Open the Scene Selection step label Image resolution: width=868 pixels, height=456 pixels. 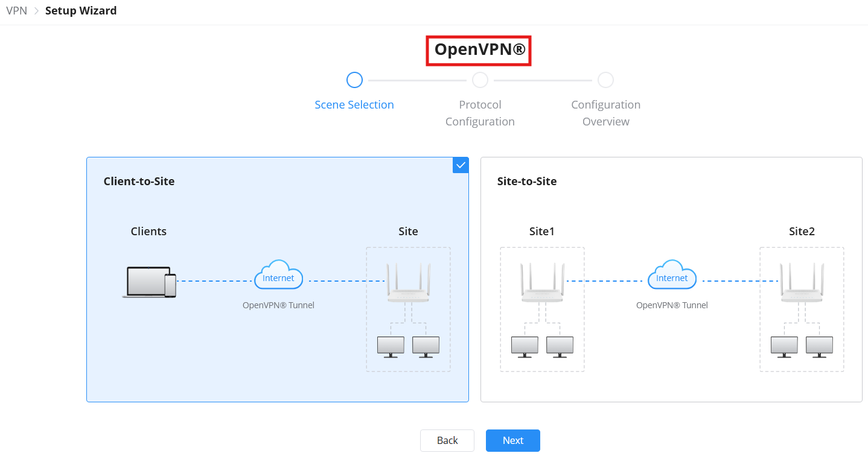[x=354, y=105]
